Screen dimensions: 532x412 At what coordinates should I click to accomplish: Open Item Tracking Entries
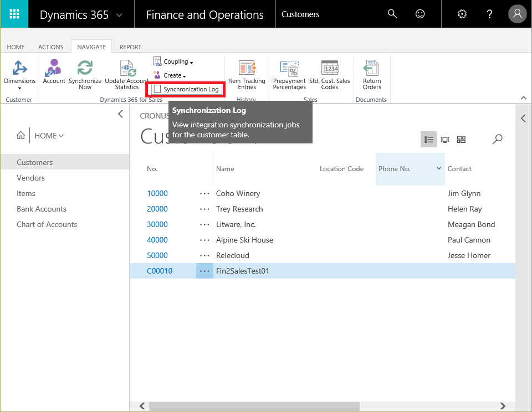[247, 75]
